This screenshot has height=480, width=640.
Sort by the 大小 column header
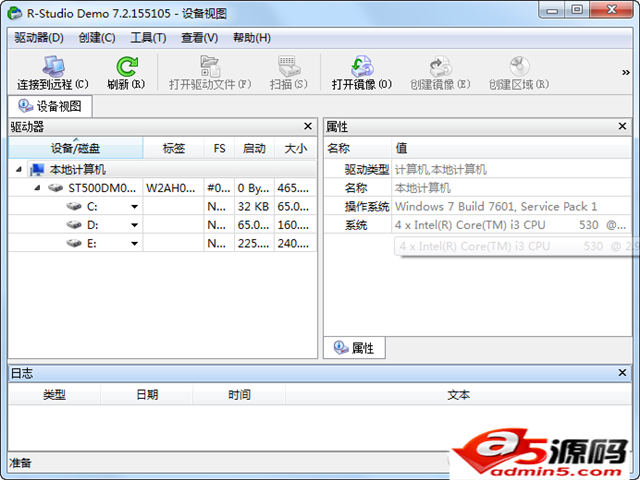(296, 148)
